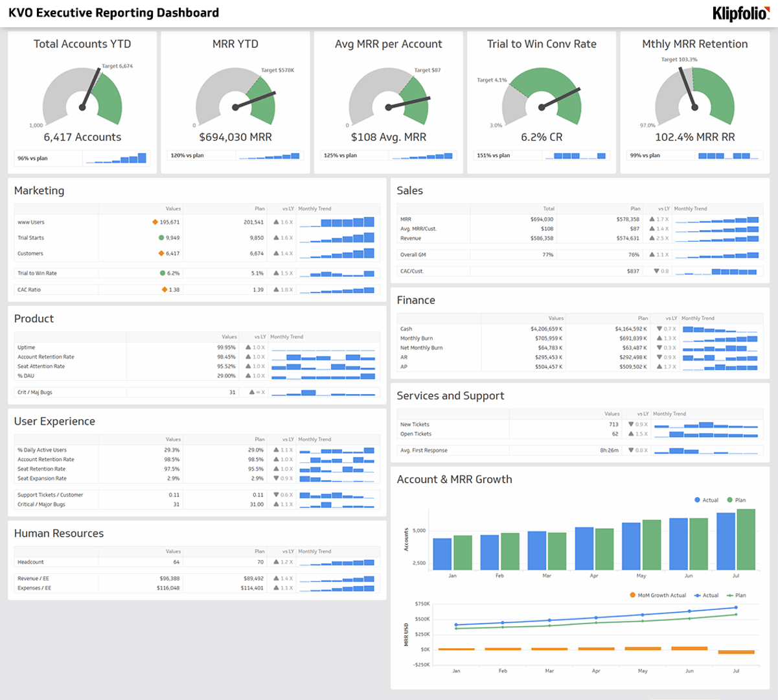Select the Sales section header

coord(411,190)
